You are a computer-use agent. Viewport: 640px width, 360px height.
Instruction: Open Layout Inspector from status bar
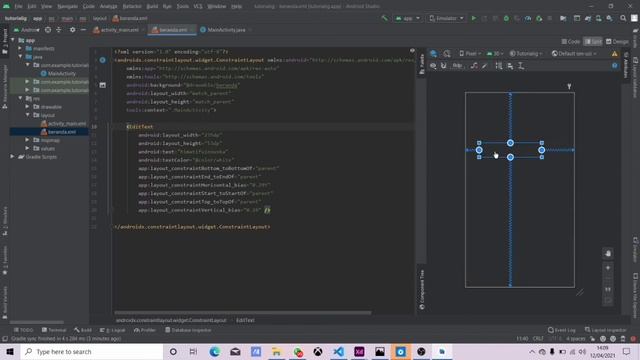pyautogui.click(x=605, y=330)
